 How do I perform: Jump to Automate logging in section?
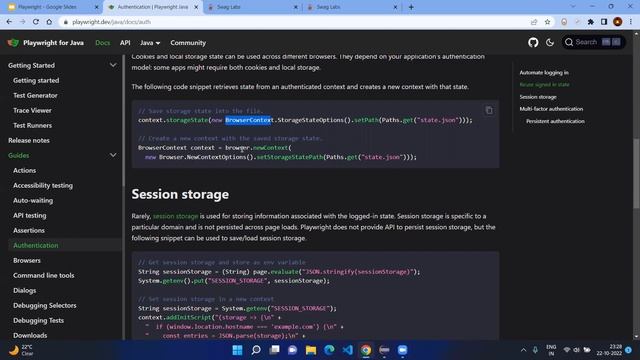tap(544, 73)
